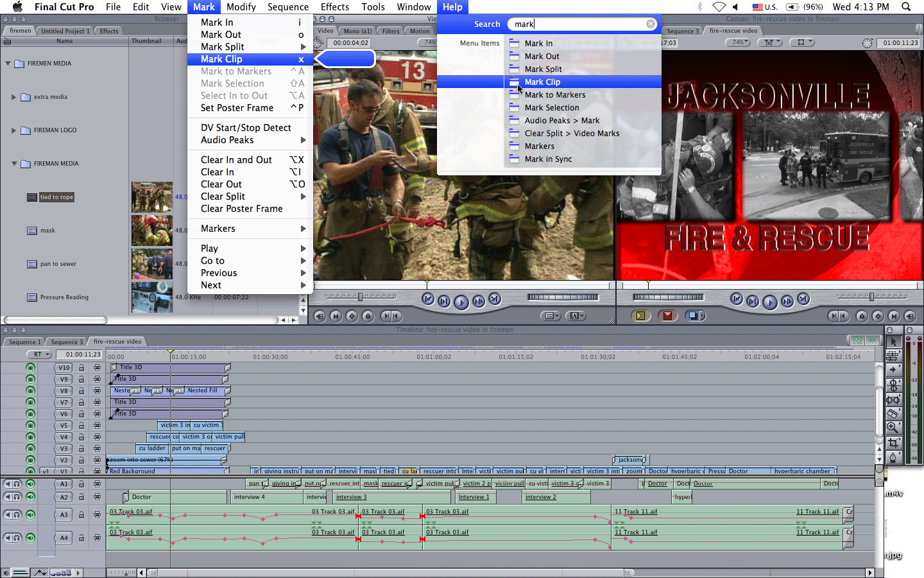Choose Mark Selection in Help search results

[x=551, y=108]
